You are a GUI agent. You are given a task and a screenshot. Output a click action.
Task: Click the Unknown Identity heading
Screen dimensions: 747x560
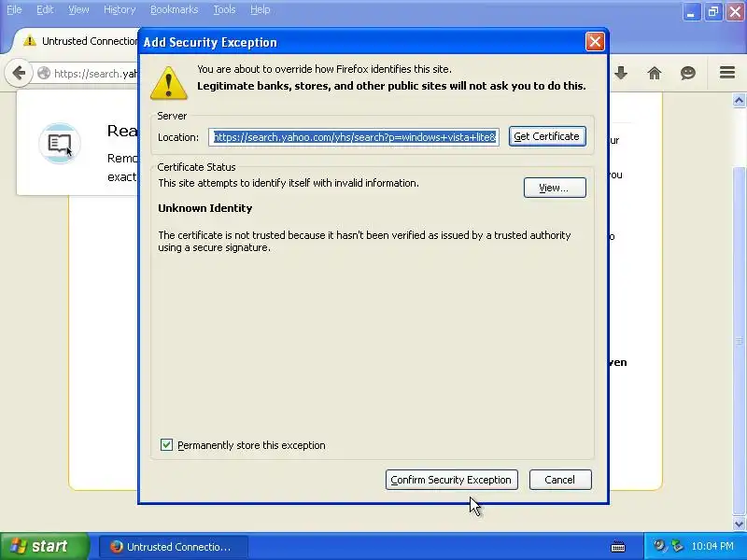point(204,208)
